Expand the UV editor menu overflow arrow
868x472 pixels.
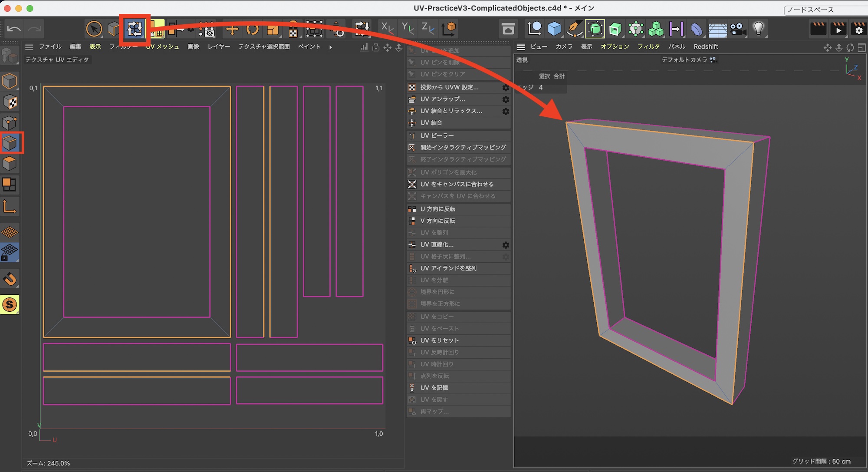pyautogui.click(x=331, y=47)
